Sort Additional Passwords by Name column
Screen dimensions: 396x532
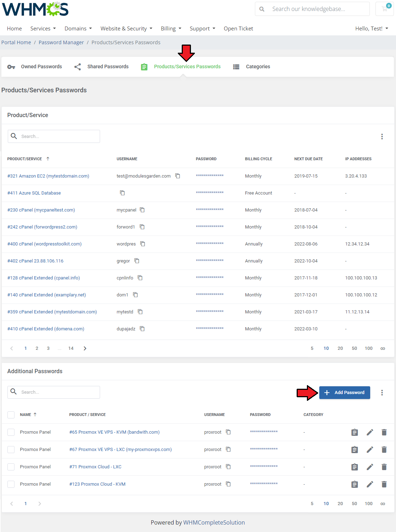28,415
